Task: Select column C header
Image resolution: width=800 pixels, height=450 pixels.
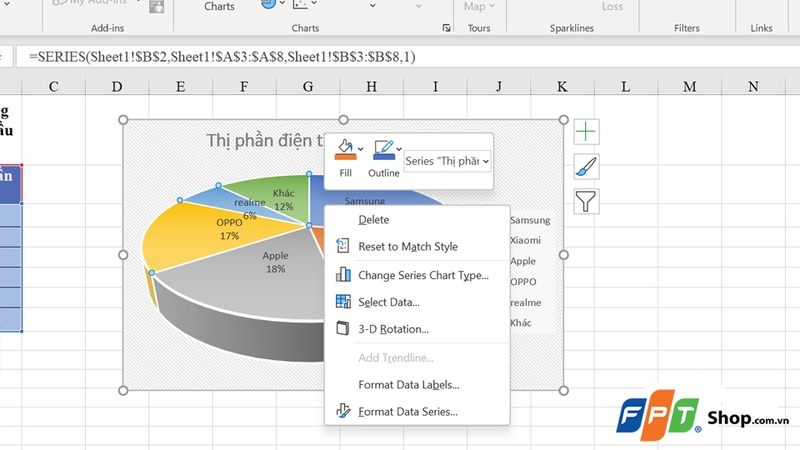Action: coord(54,86)
